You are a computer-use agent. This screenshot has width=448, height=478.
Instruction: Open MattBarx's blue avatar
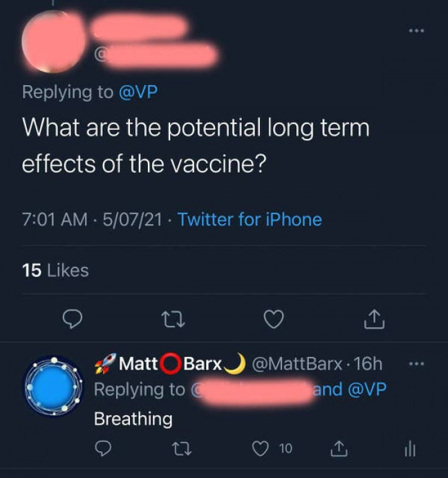coord(54,386)
